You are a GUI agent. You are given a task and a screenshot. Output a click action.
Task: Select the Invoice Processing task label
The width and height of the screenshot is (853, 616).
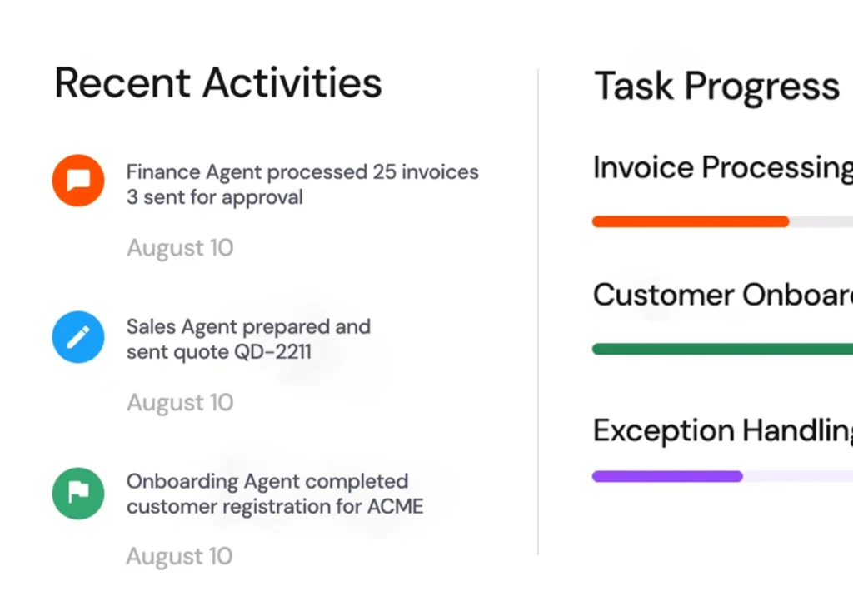click(x=722, y=167)
